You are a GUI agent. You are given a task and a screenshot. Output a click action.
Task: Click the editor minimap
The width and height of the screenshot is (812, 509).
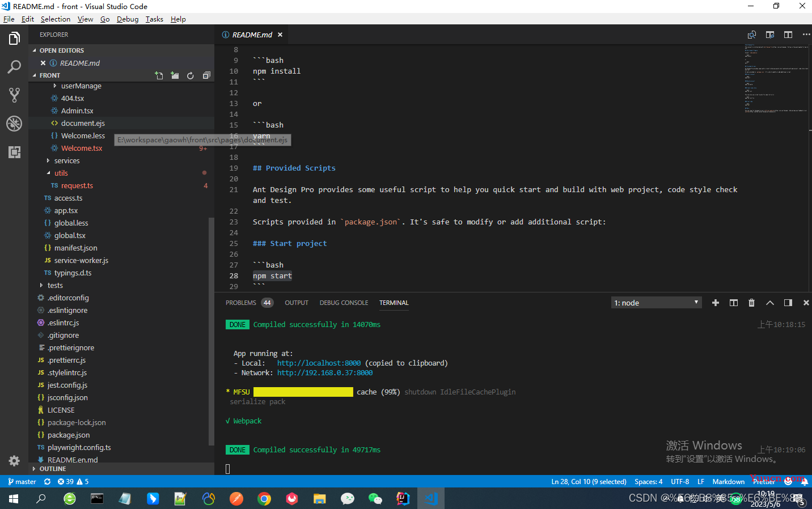tap(776, 78)
